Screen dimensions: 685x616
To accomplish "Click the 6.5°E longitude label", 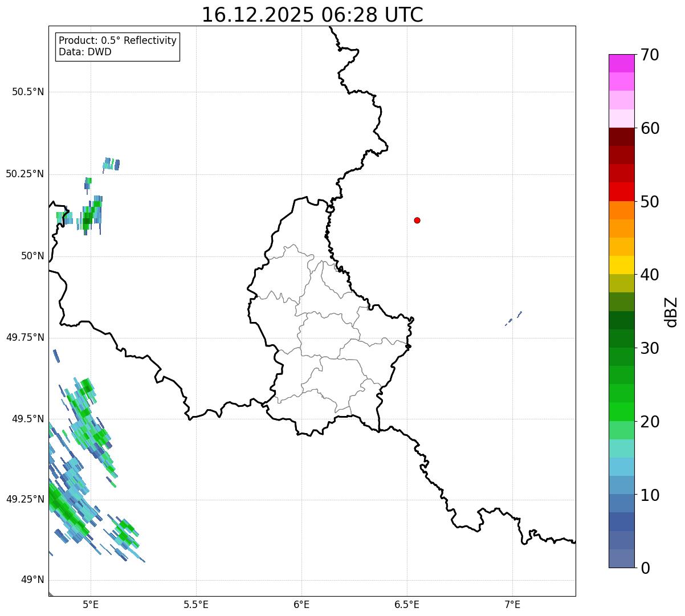I will (407, 605).
